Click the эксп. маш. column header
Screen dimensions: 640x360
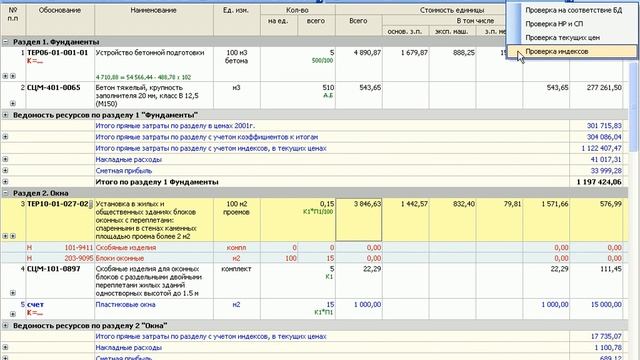click(452, 31)
